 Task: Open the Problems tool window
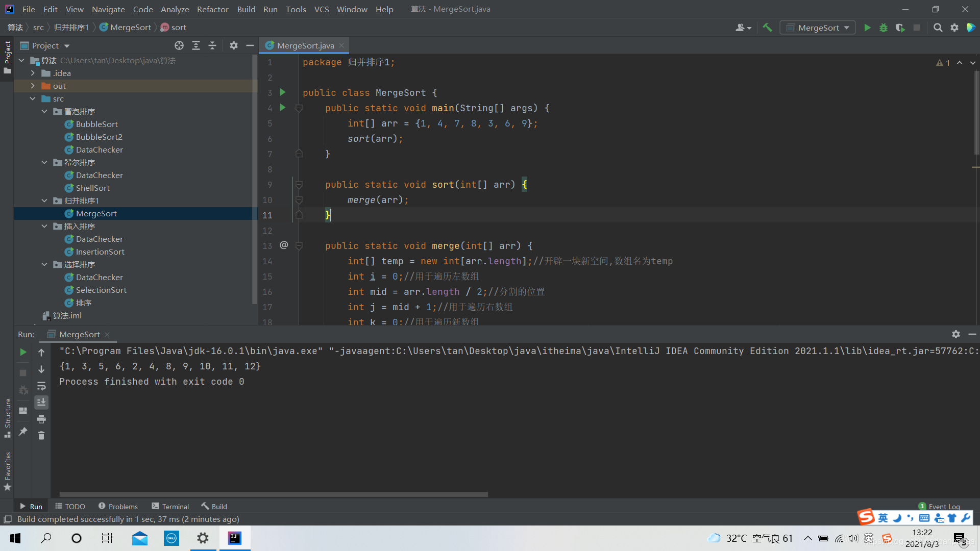[118, 506]
